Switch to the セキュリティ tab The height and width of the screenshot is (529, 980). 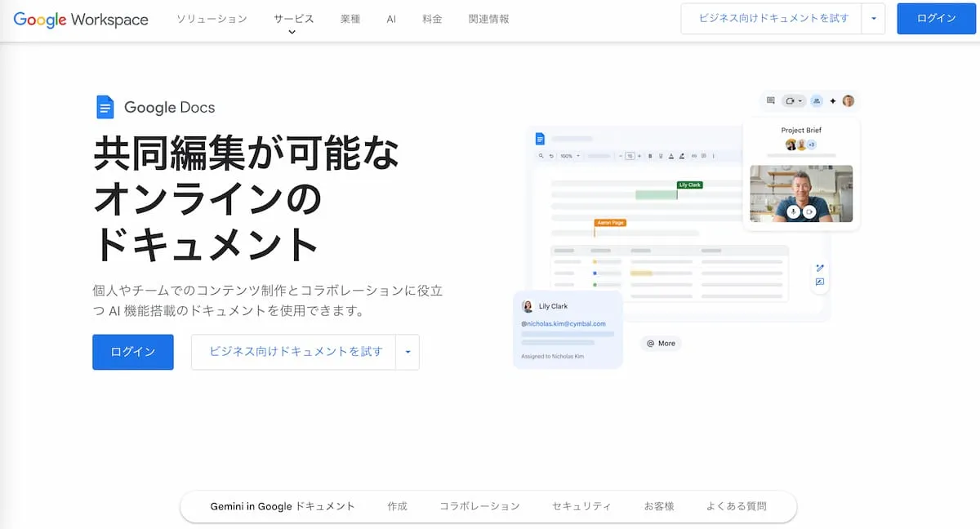click(581, 506)
